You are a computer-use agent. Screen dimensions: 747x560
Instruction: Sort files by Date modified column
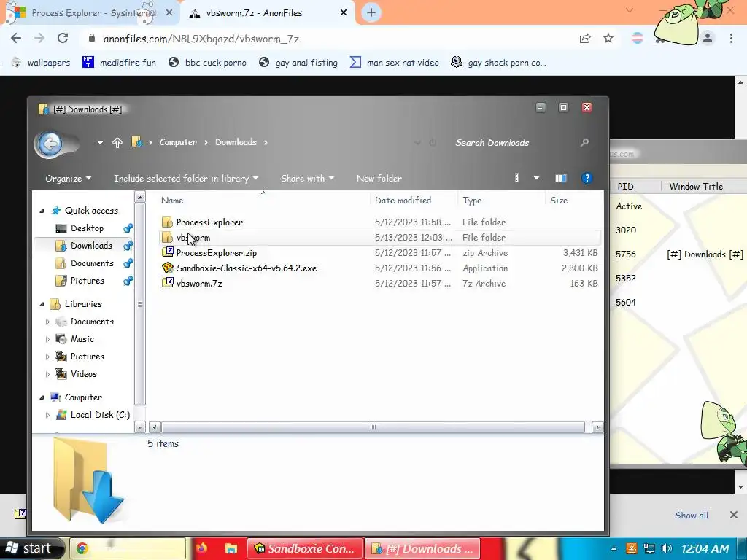click(x=403, y=201)
